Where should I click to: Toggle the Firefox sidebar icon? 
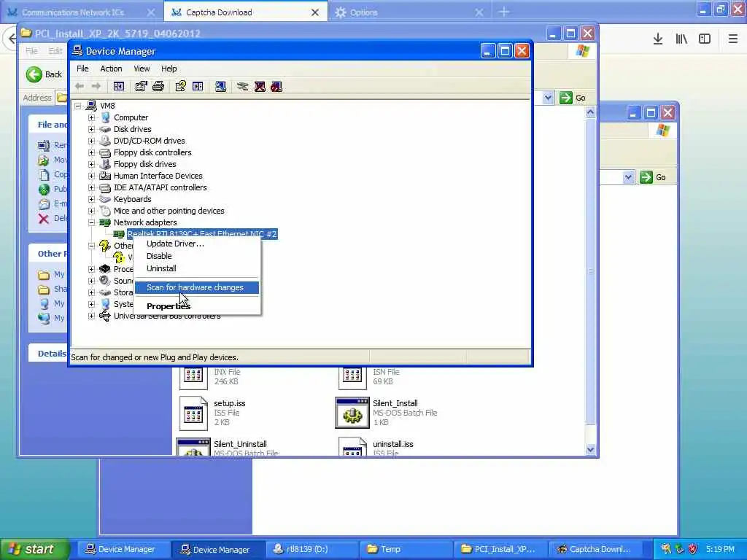point(705,39)
